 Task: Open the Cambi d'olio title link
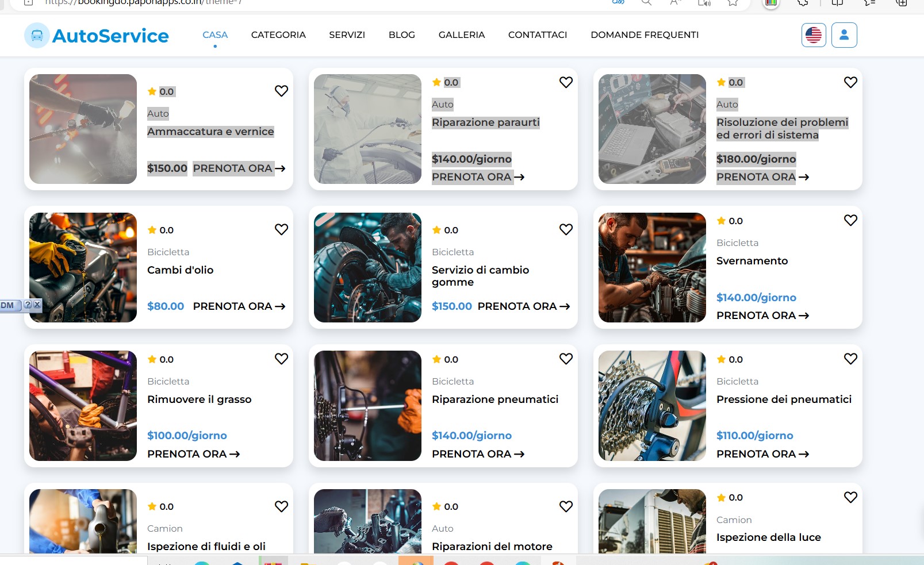point(180,270)
